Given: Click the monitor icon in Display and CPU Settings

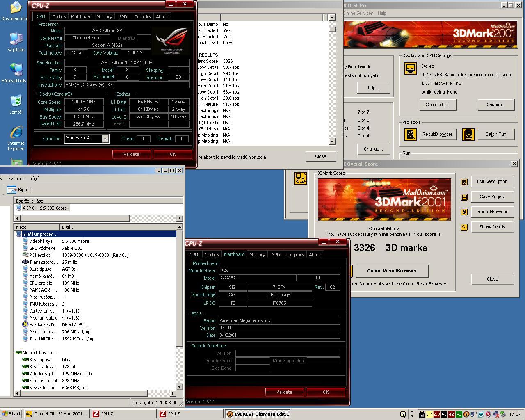Looking at the screenshot, I should click(411, 68).
